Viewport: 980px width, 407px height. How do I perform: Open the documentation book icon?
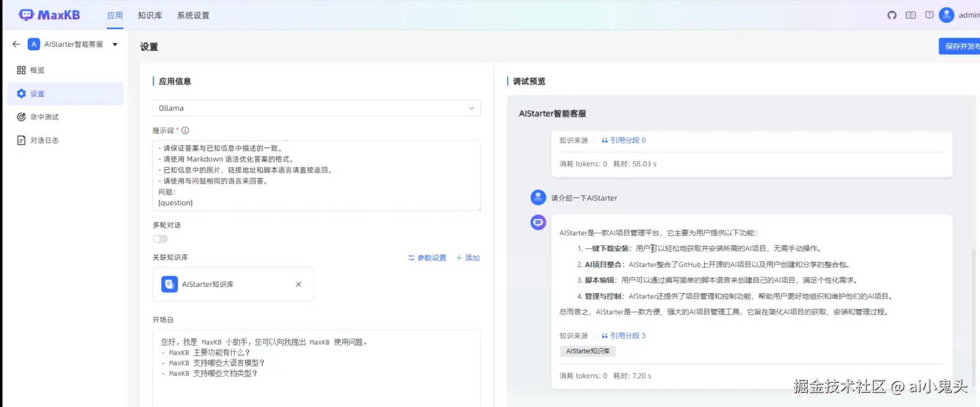pyautogui.click(x=910, y=15)
